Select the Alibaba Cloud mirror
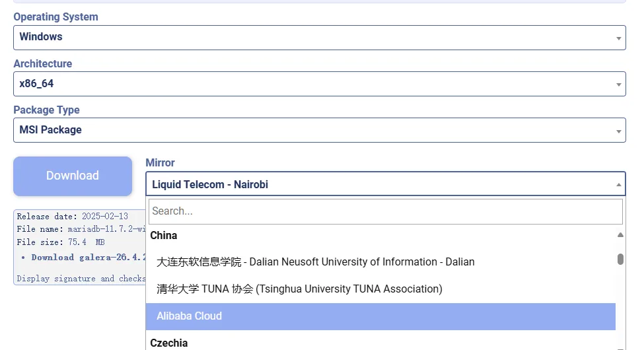Screen dimensions: 644x350 click(x=380, y=316)
